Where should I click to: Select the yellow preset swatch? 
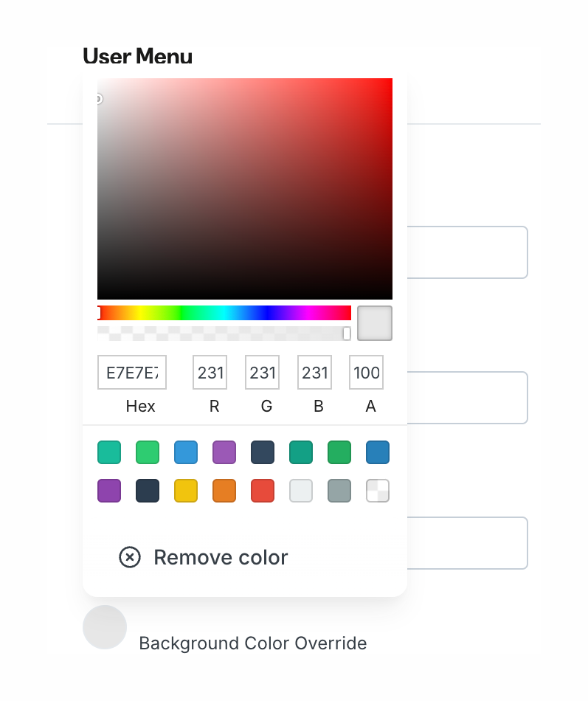pos(186,491)
